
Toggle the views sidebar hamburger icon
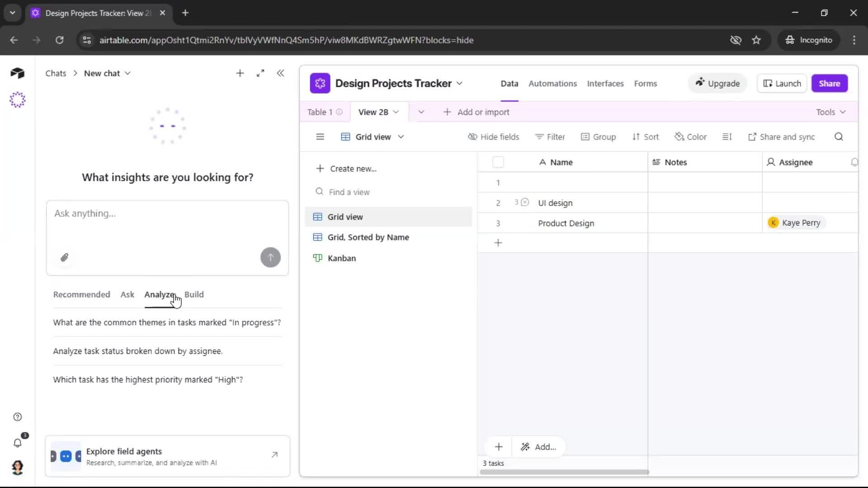[x=320, y=137]
